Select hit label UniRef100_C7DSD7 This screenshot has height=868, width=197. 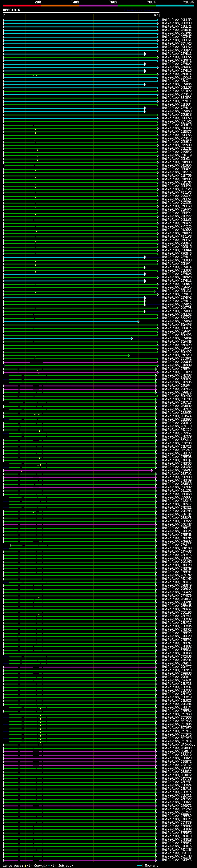tap(177, 375)
